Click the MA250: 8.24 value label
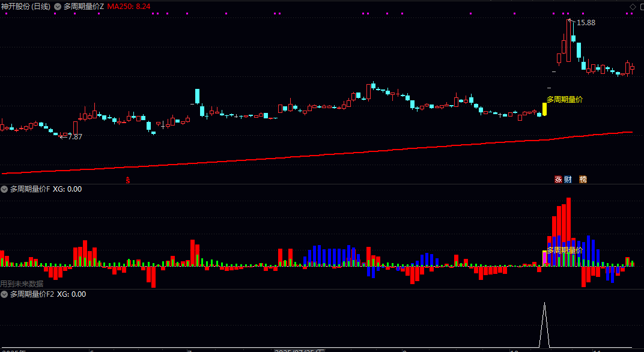This screenshot has width=644, height=352. click(129, 7)
